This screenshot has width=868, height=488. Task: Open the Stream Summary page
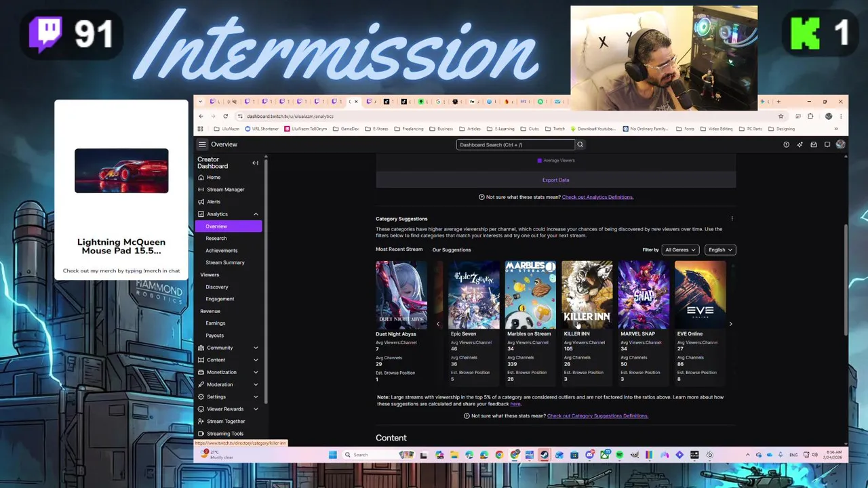click(225, 263)
